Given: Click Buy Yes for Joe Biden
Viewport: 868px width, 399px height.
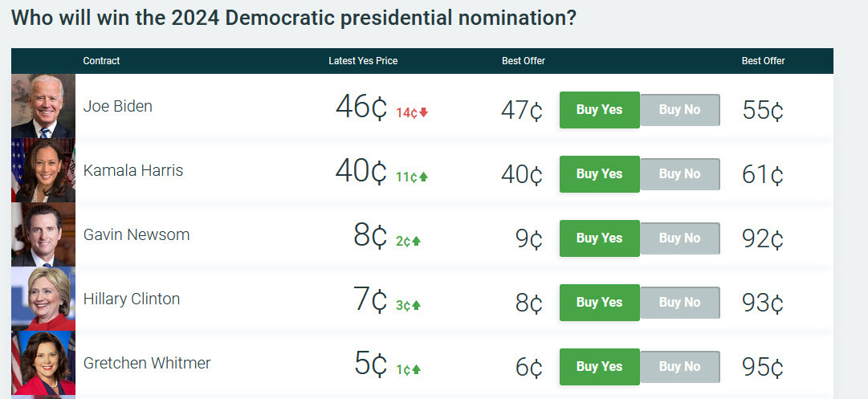Looking at the screenshot, I should click(x=599, y=110).
